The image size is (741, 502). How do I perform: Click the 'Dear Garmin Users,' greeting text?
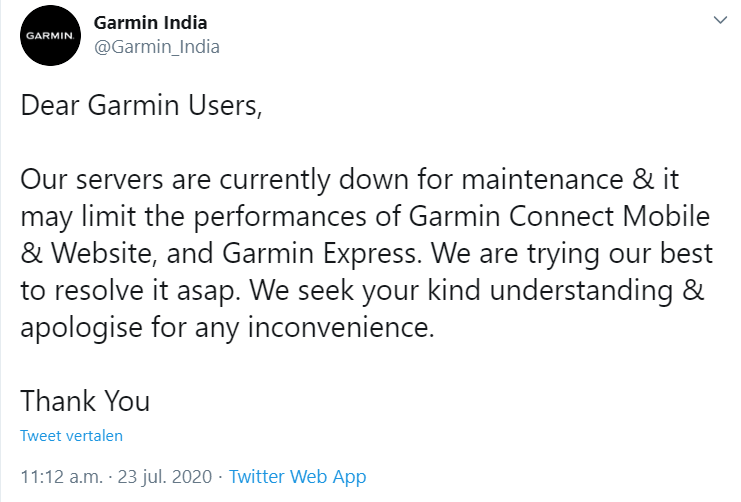(141, 107)
